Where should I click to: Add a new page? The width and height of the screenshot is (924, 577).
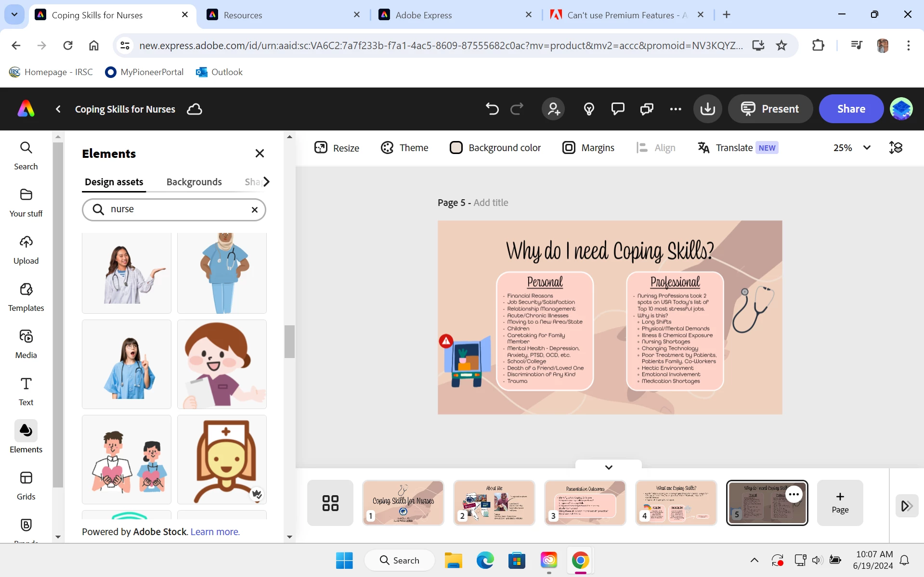(x=840, y=503)
